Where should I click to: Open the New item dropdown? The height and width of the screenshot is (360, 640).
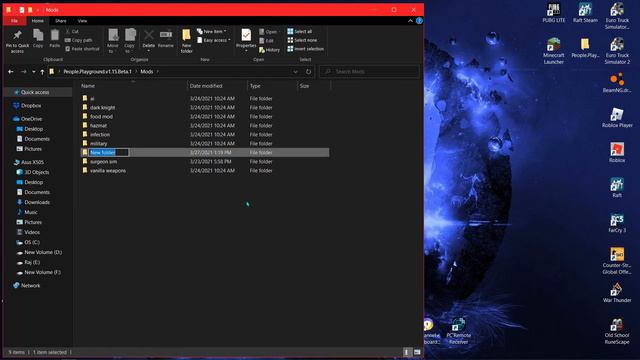212,31
